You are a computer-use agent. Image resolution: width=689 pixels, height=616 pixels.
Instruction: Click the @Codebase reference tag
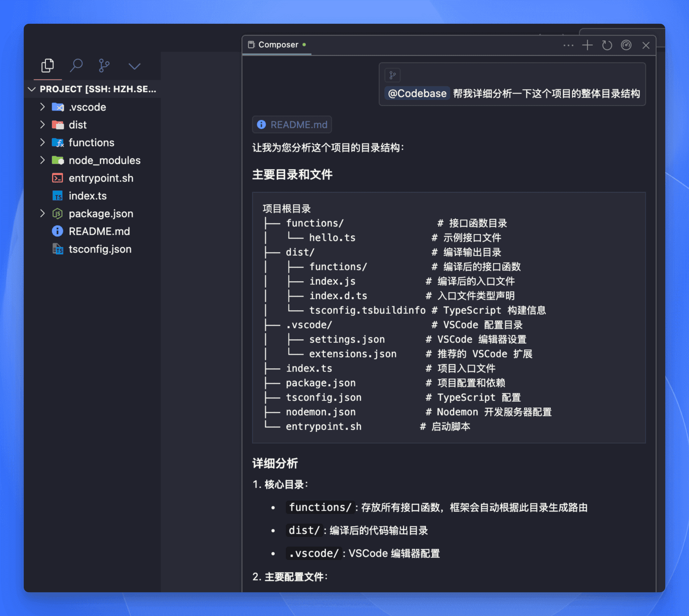pos(416,93)
